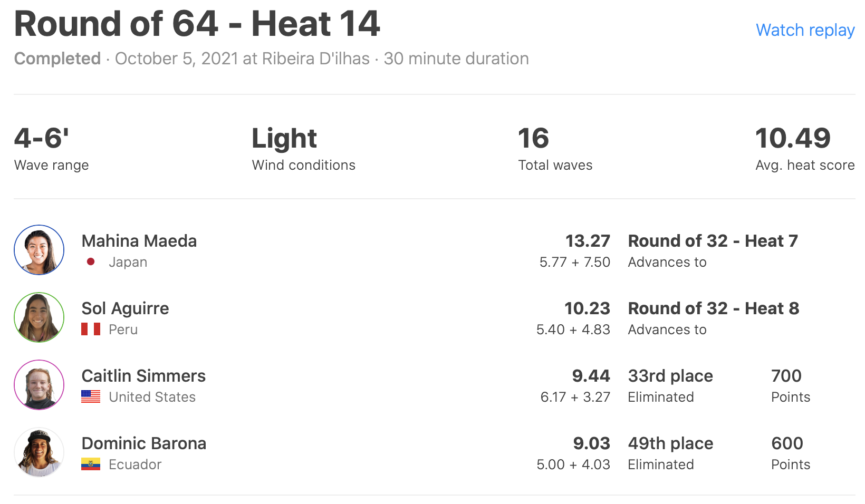
Task: Open Mahina Maeda's profile photo
Action: click(39, 250)
